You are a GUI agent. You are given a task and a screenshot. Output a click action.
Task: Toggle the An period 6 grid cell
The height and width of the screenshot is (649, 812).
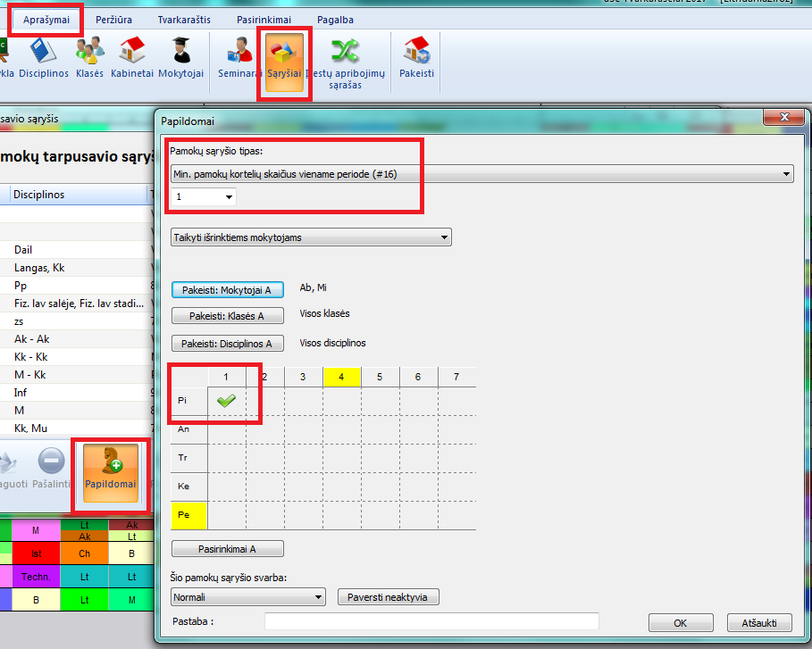pos(418,429)
